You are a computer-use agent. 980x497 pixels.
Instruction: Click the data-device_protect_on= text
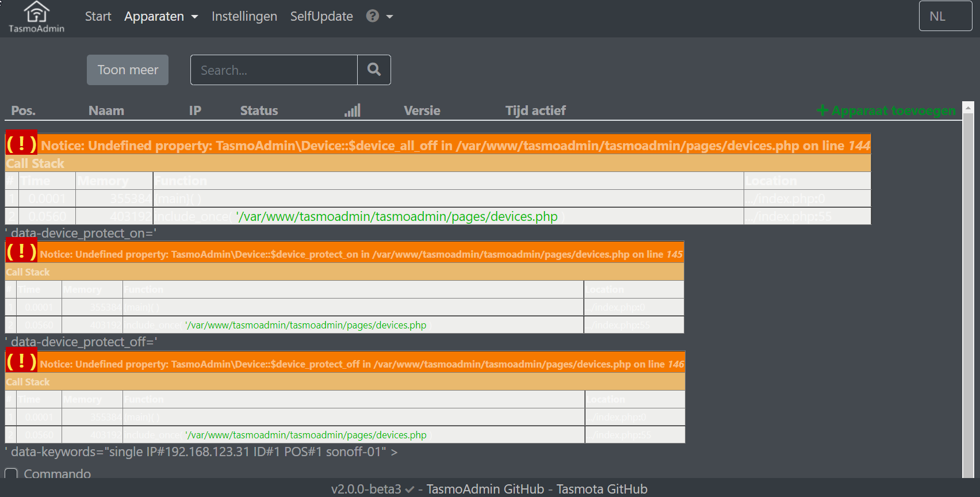[x=81, y=233]
